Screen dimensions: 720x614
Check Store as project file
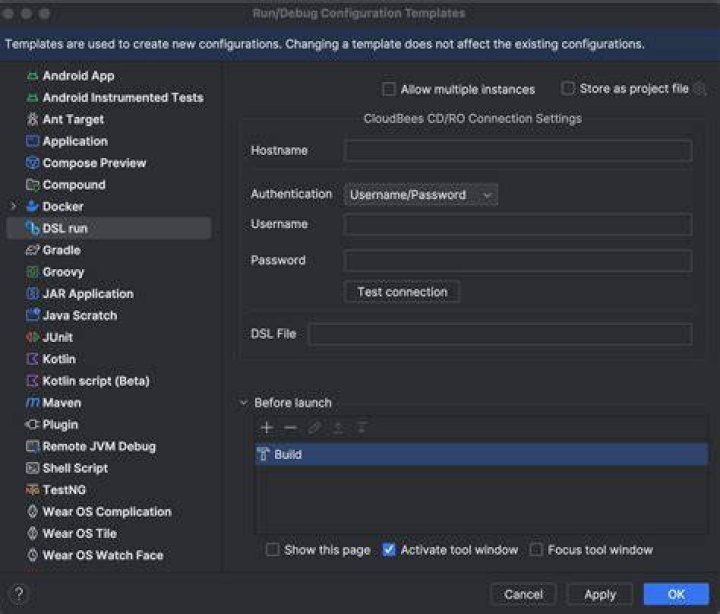568,88
